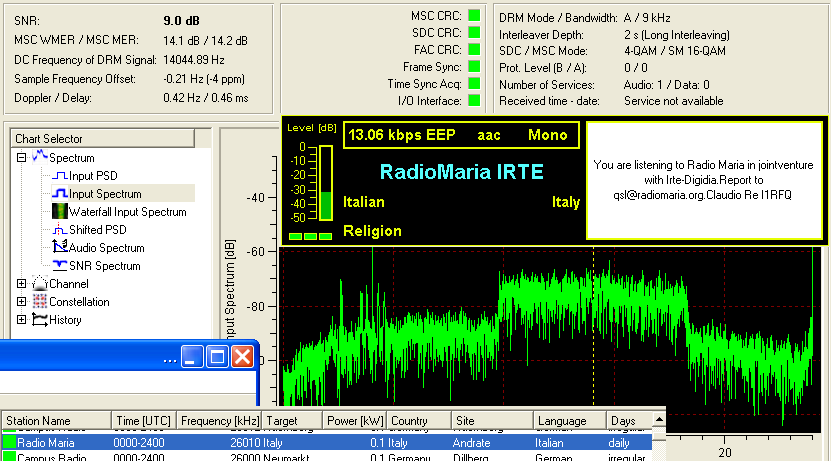Click the Frame Sync status indicator

coord(474,66)
